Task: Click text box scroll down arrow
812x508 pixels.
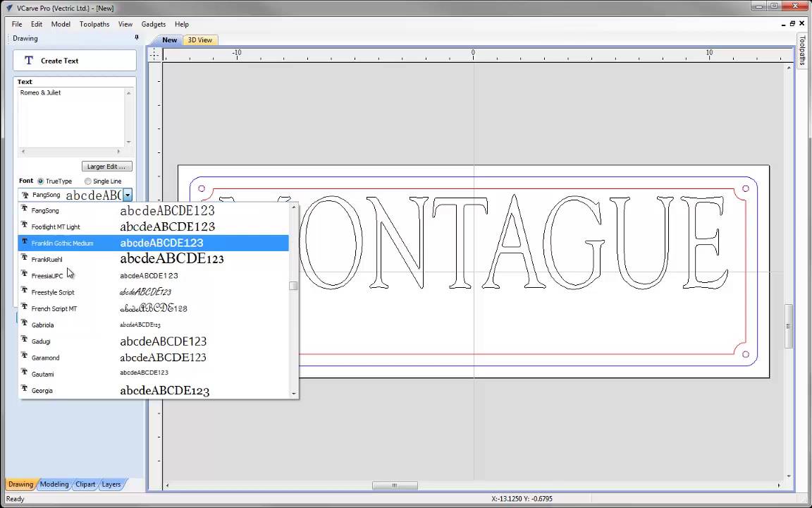Action: pyautogui.click(x=129, y=142)
